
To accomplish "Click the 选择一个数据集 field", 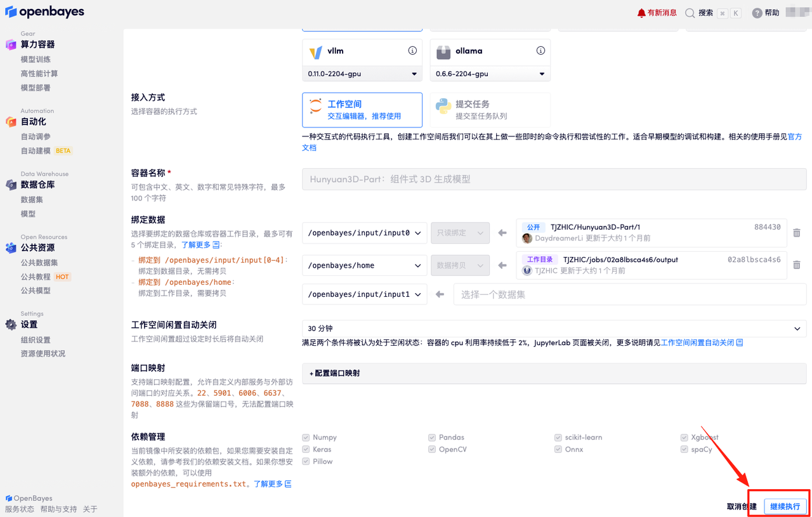I will (x=630, y=294).
